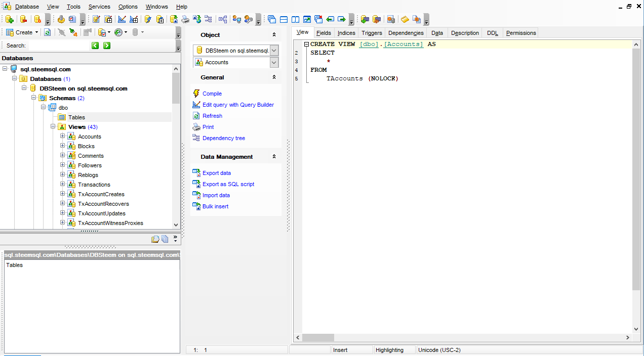Click Edit query with Query Builder link
Screen dimensions: 644x356
coord(238,105)
